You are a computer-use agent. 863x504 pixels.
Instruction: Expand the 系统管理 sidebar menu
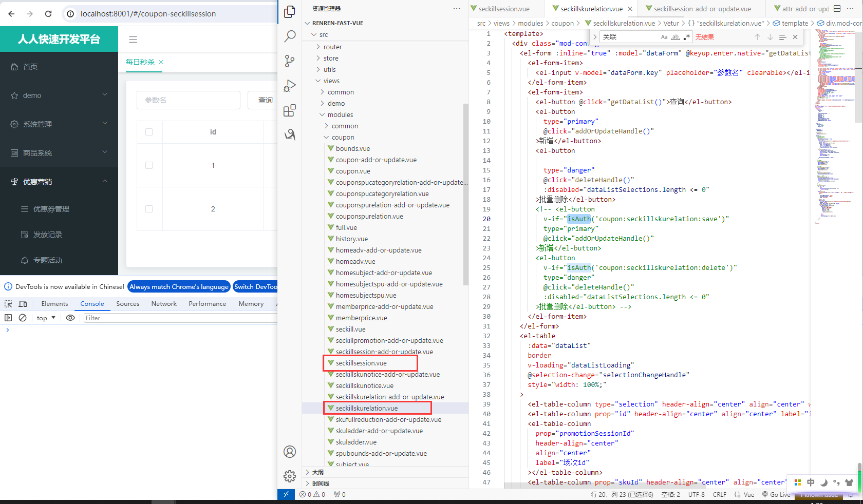pyautogui.click(x=59, y=124)
